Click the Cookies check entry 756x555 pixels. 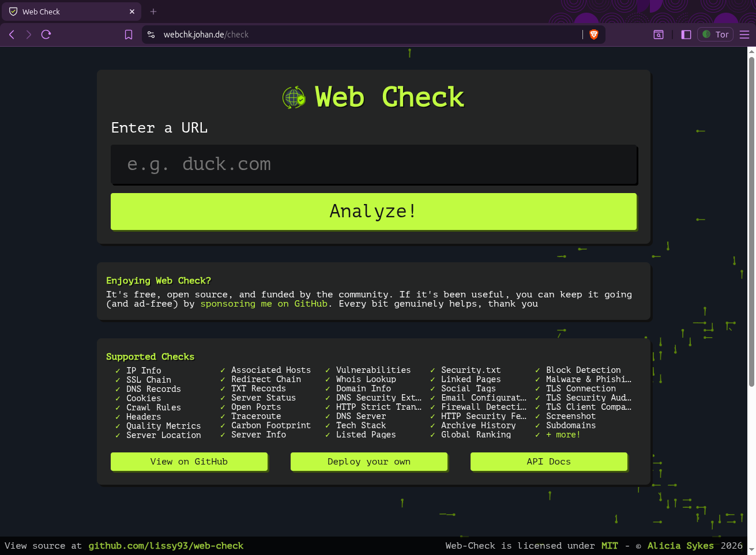pos(144,398)
